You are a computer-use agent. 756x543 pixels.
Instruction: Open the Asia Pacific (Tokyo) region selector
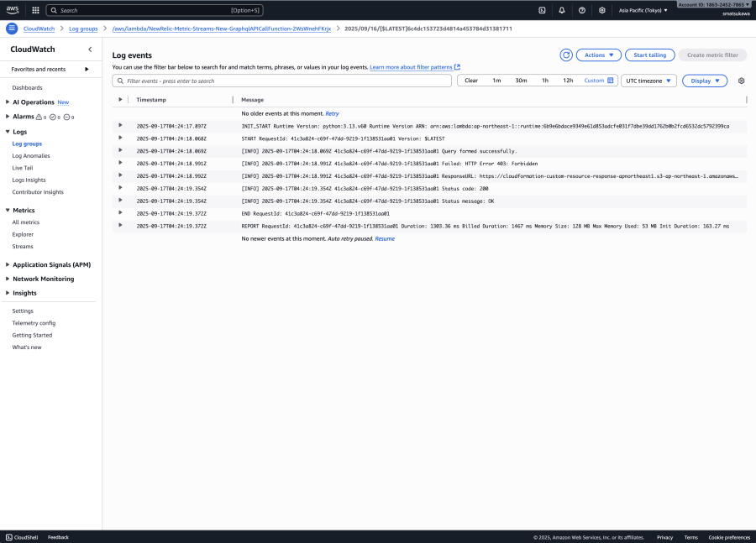[643, 10]
